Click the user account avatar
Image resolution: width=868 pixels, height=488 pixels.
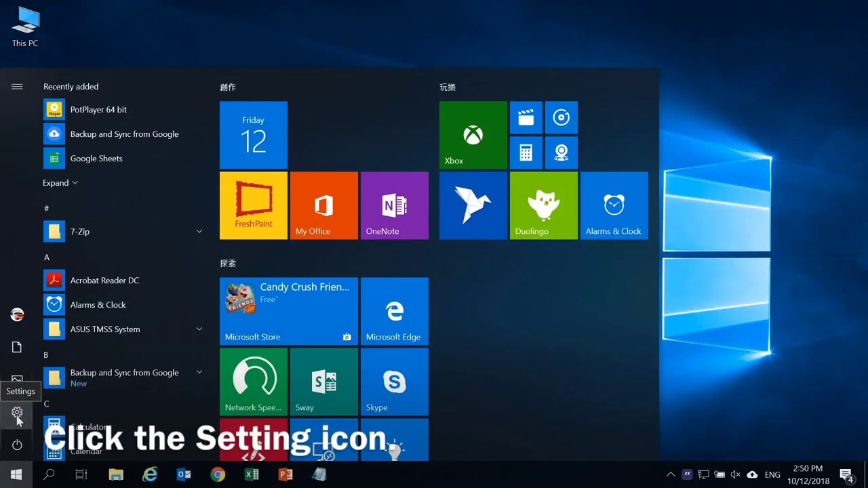click(17, 314)
